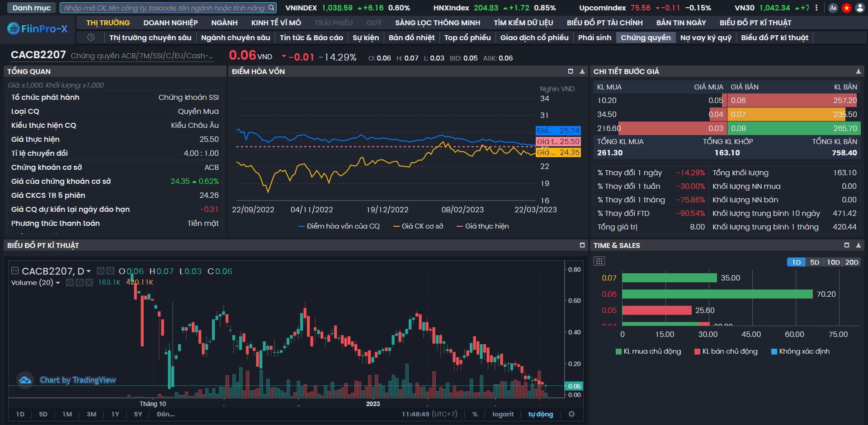The width and height of the screenshot is (868, 425).
Task: Open the user account avatar icon
Action: pyautogui.click(x=859, y=8)
